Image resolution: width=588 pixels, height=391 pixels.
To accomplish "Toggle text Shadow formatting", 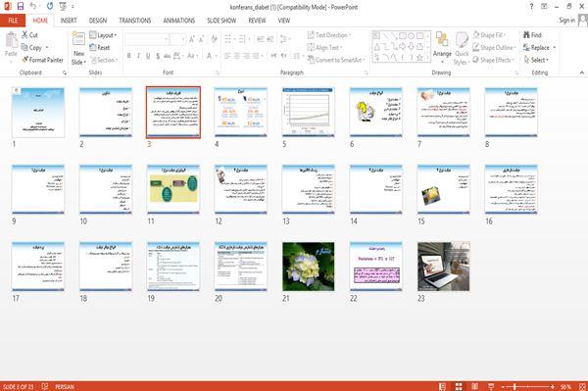I will (158, 56).
